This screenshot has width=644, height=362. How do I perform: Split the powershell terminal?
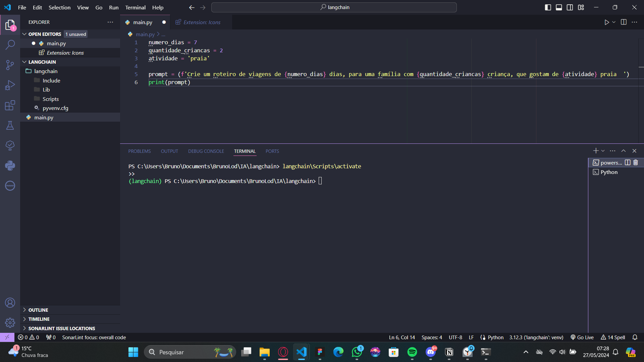628,163
